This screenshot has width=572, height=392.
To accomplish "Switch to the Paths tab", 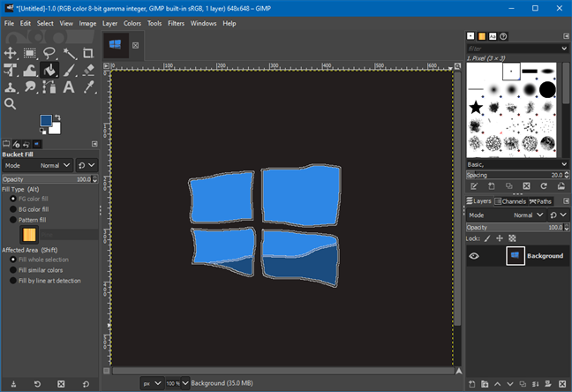I will pos(540,201).
